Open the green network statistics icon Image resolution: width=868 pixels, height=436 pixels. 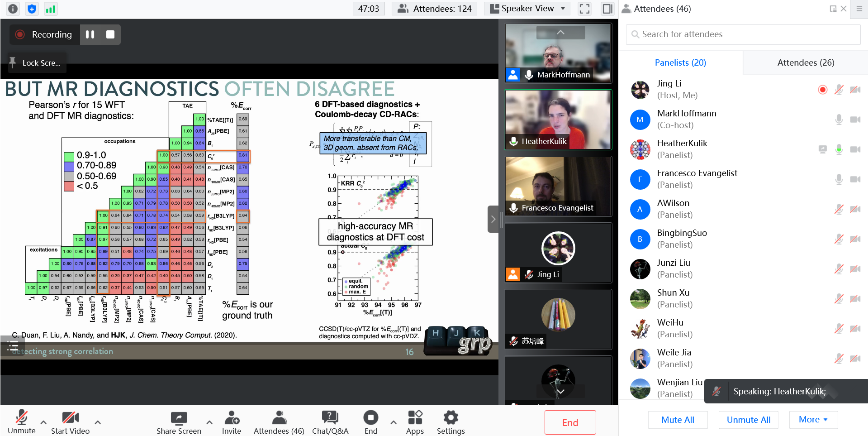50,9
